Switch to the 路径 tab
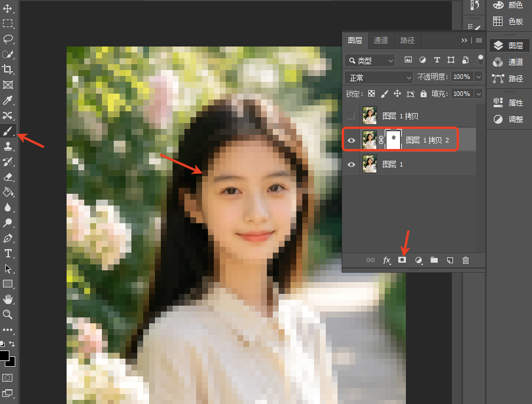The height and width of the screenshot is (404, 532). tap(407, 41)
